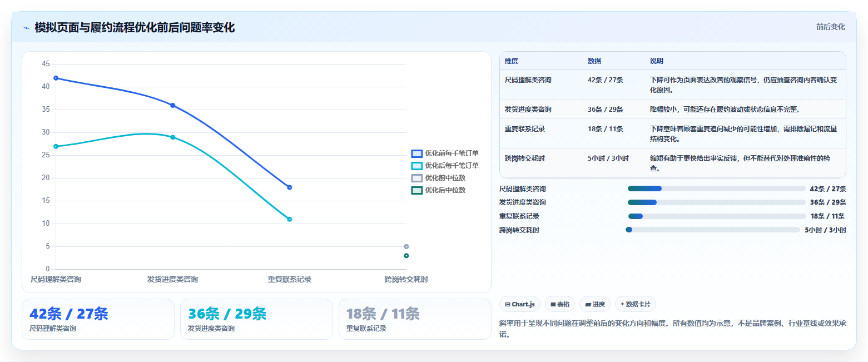Select the 数据卡片 chip
The width and height of the screenshot is (868, 362).
click(635, 304)
